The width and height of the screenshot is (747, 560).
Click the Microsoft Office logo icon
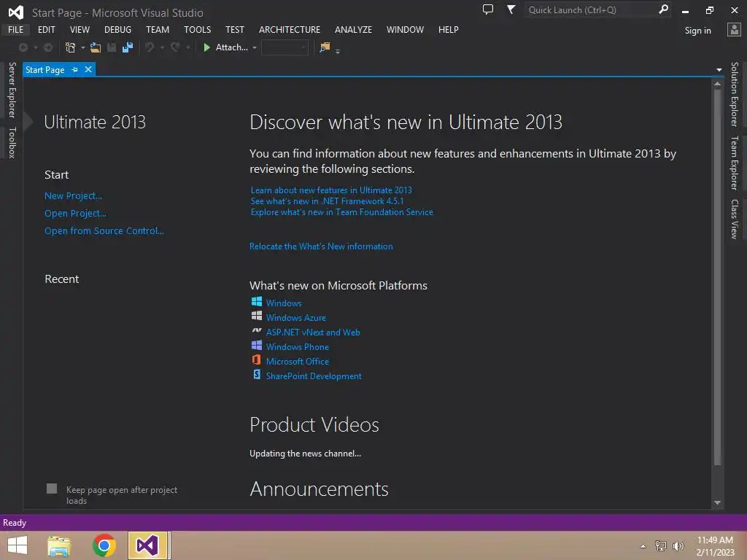(256, 360)
